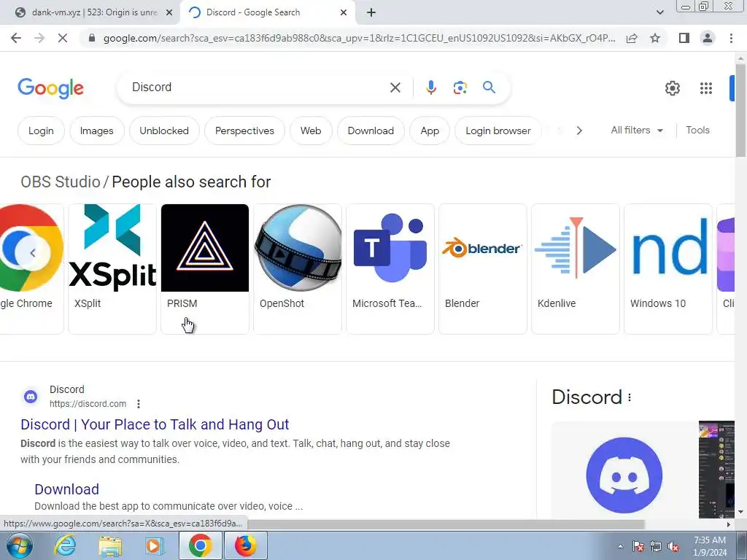Select the Perspectives filter chip

[245, 131]
